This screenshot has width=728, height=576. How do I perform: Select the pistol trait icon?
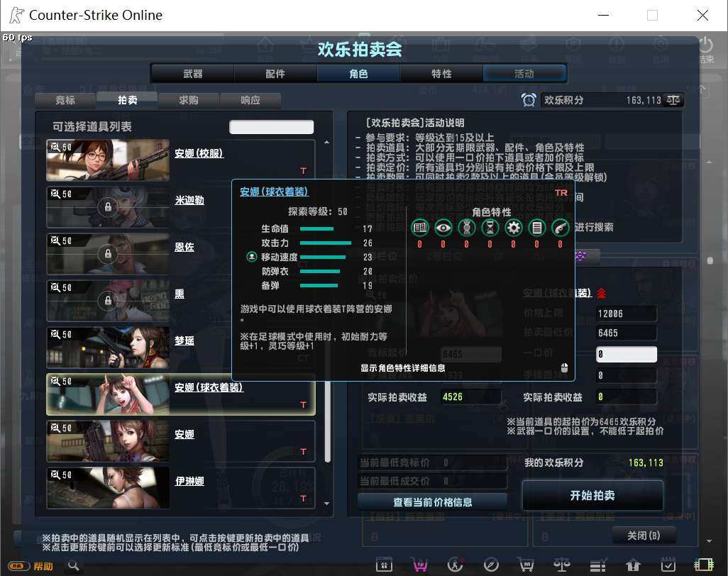point(561,228)
